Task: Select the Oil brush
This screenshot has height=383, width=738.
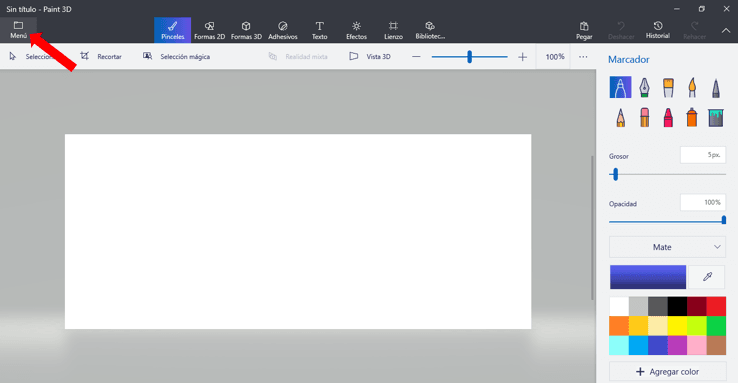Action: [x=668, y=88]
